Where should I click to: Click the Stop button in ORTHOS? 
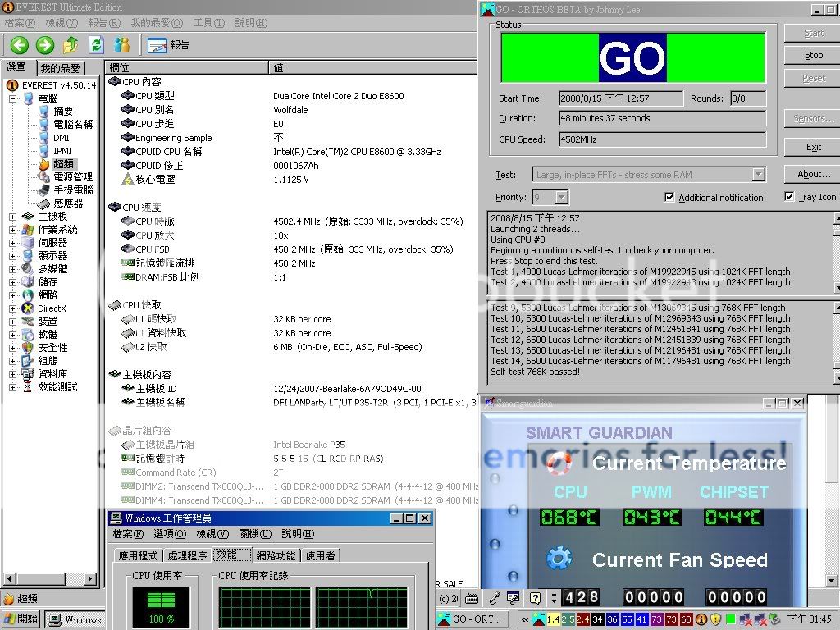coord(813,56)
